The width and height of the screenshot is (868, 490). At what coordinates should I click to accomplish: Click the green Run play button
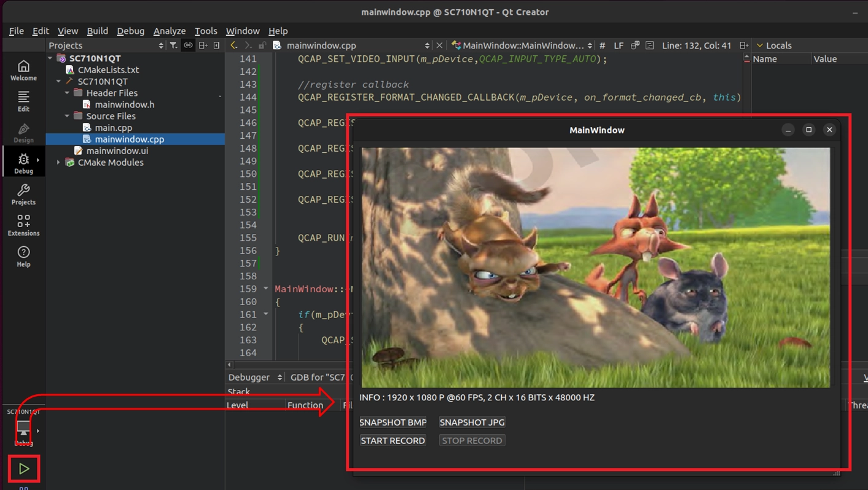click(24, 469)
